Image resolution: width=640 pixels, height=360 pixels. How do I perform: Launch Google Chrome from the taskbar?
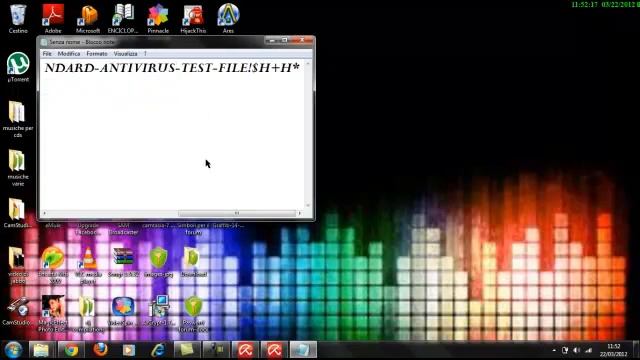click(x=71, y=350)
